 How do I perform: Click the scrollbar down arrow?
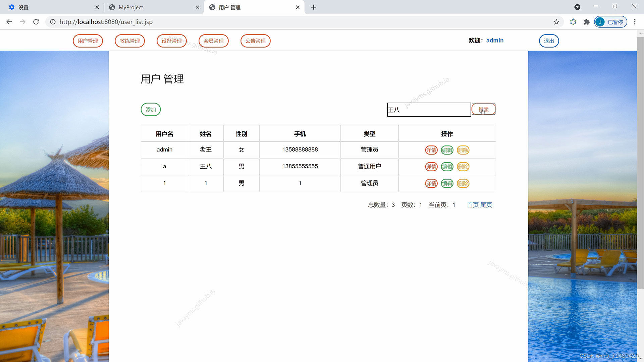click(x=640, y=359)
